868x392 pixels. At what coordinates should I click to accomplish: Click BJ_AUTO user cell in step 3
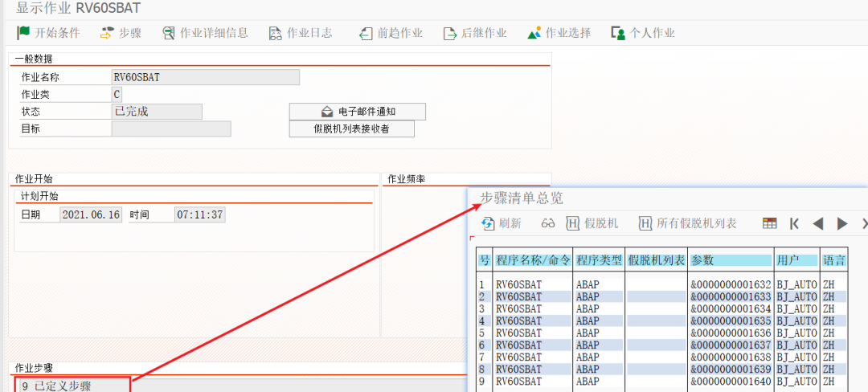[x=796, y=309]
